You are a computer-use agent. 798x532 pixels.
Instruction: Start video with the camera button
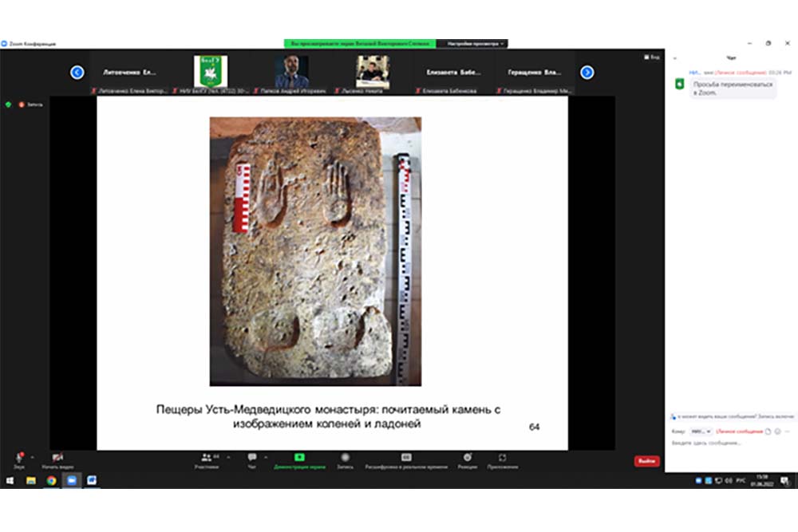[x=57, y=459]
